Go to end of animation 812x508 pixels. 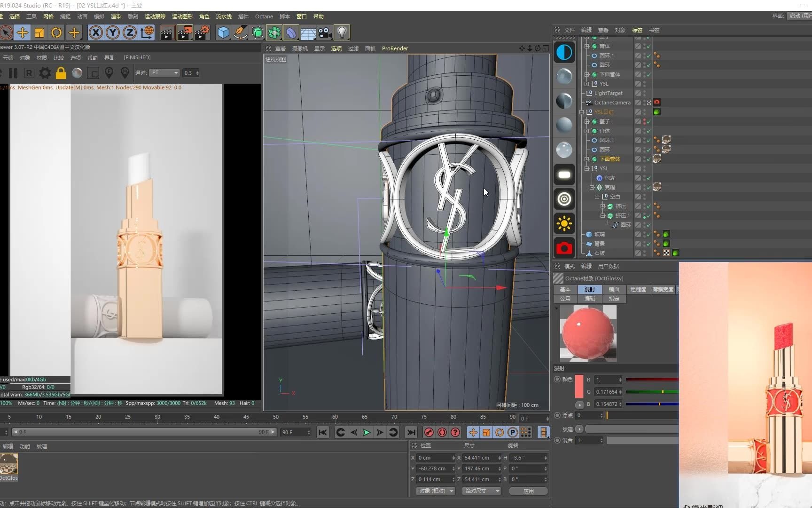(411, 432)
